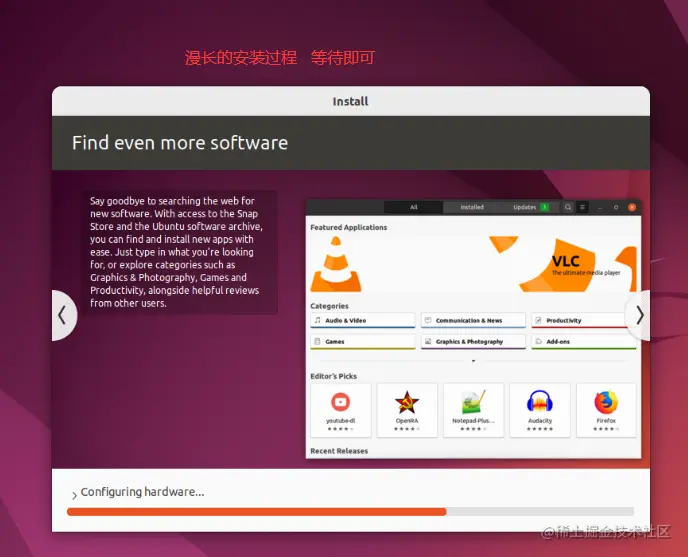Image resolution: width=688 pixels, height=557 pixels.
Task: Expand the Configuring hardware details chevron
Action: 74,496
